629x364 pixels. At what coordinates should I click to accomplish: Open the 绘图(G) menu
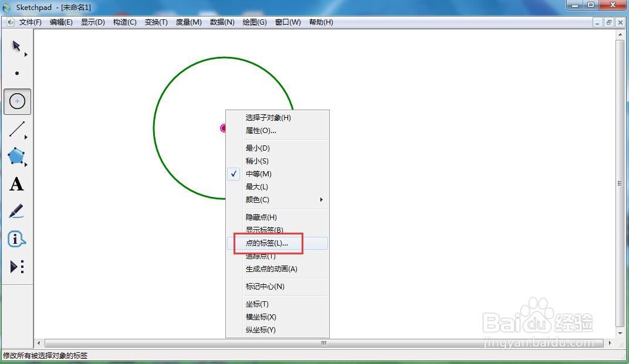(x=254, y=22)
